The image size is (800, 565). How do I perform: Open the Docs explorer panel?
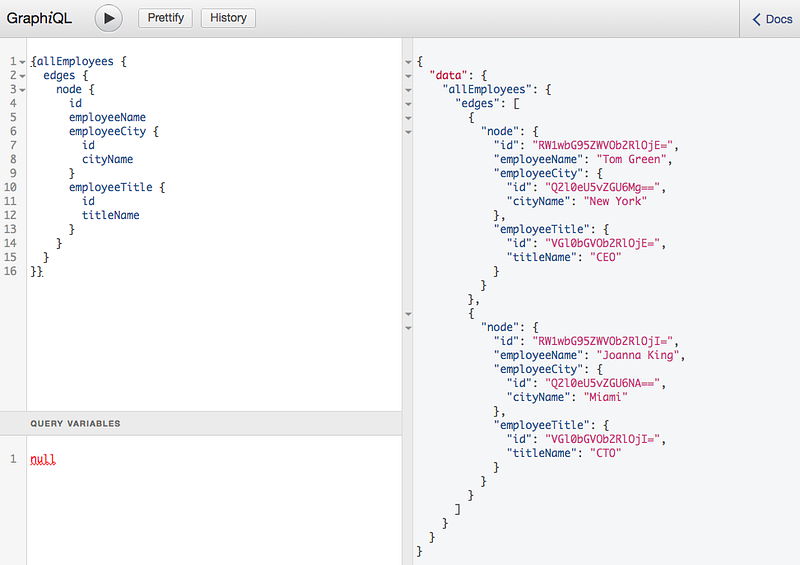(x=771, y=19)
